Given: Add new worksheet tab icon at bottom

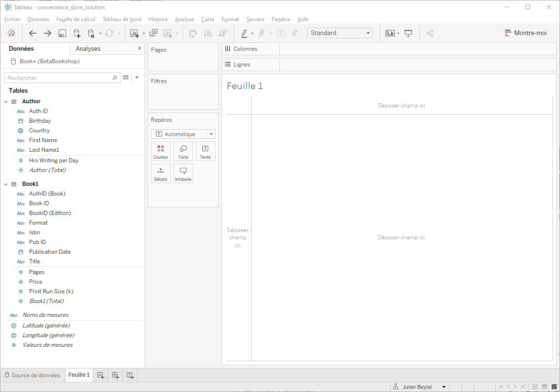Looking at the screenshot, I should [x=101, y=375].
